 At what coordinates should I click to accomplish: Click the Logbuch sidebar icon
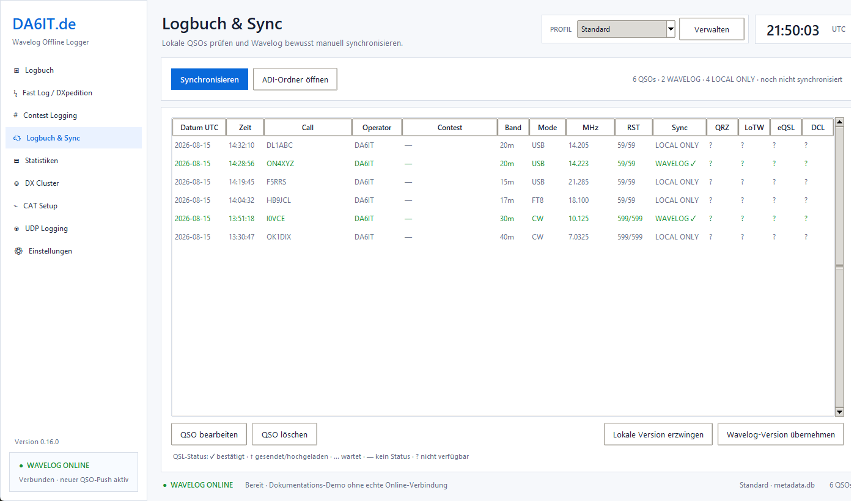[x=17, y=70]
